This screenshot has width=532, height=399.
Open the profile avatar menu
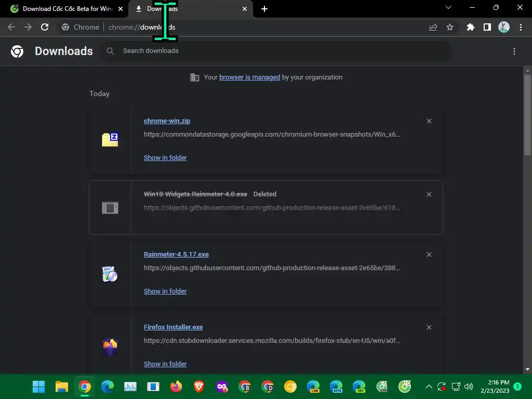pyautogui.click(x=504, y=27)
